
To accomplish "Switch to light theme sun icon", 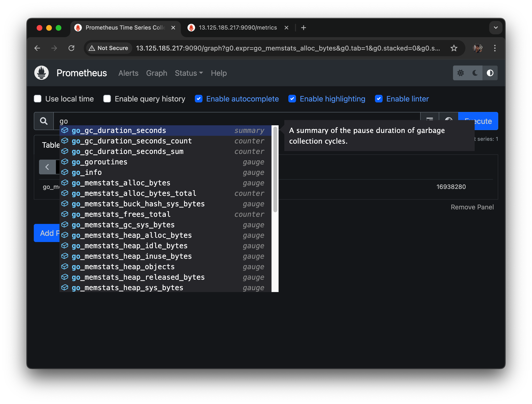I will 460,73.
